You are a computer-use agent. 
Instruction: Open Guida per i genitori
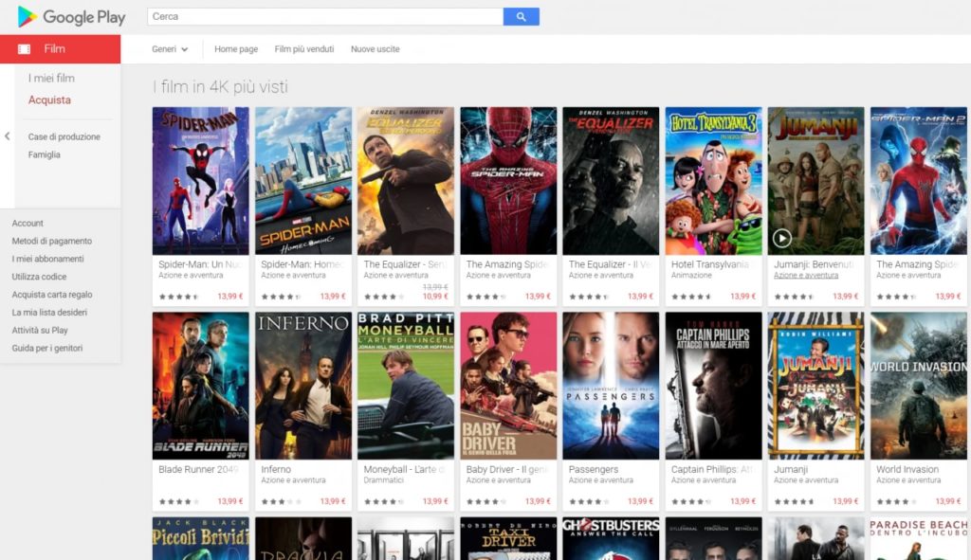47,348
